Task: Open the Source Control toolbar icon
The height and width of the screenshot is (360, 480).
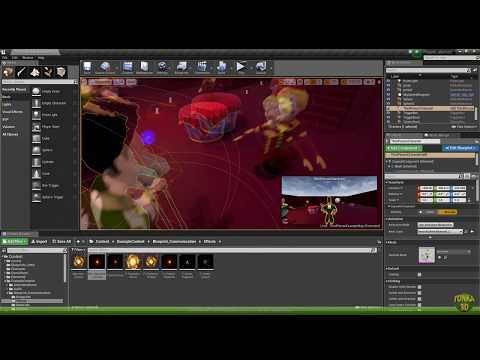Action: (x=105, y=67)
